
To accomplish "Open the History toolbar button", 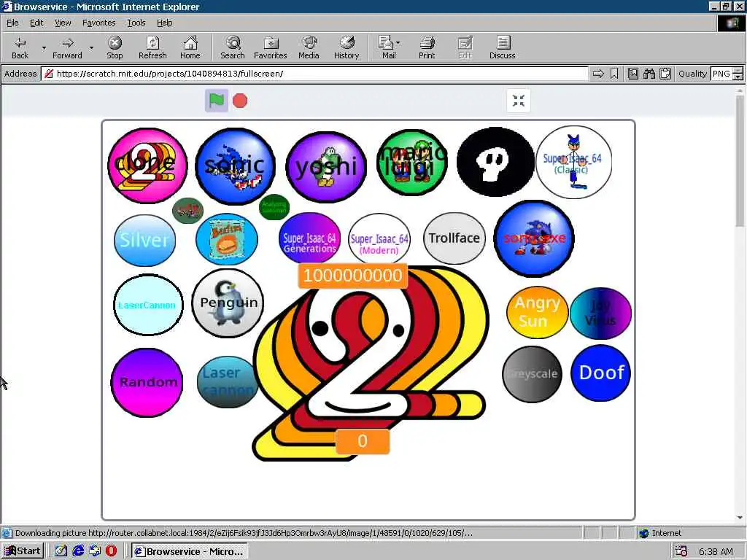I will pos(347,47).
